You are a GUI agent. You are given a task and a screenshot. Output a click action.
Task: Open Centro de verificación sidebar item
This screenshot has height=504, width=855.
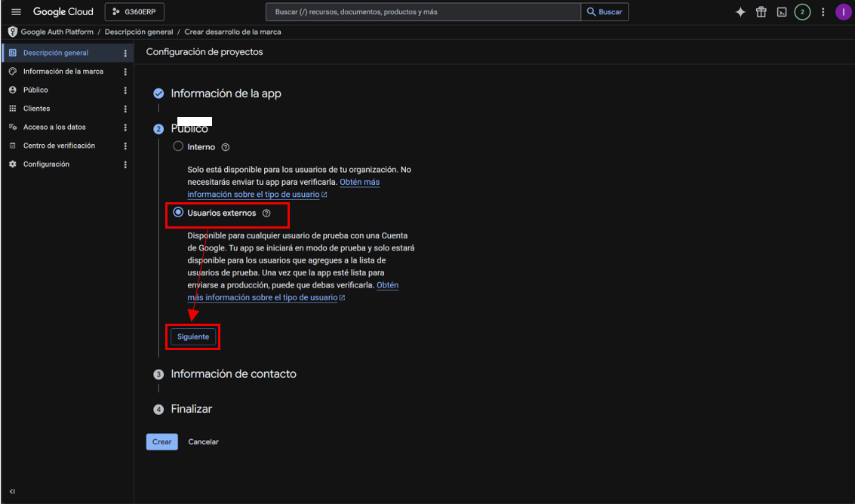pos(59,146)
